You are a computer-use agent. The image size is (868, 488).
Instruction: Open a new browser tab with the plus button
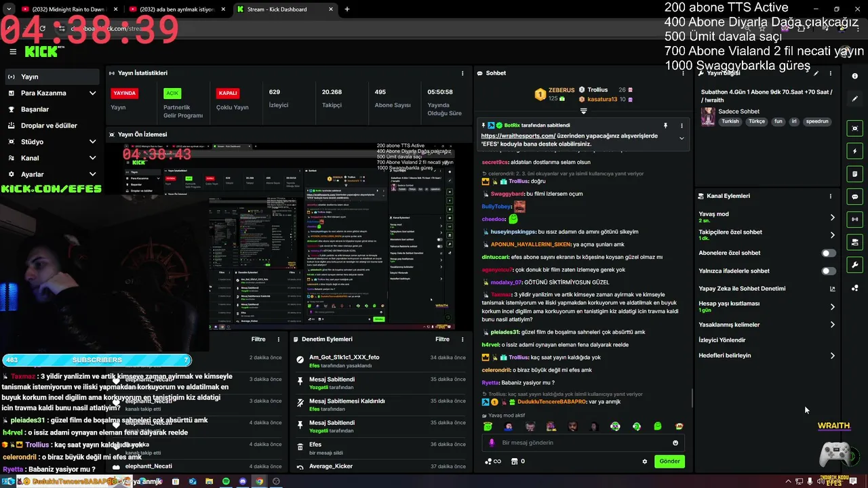347,9
